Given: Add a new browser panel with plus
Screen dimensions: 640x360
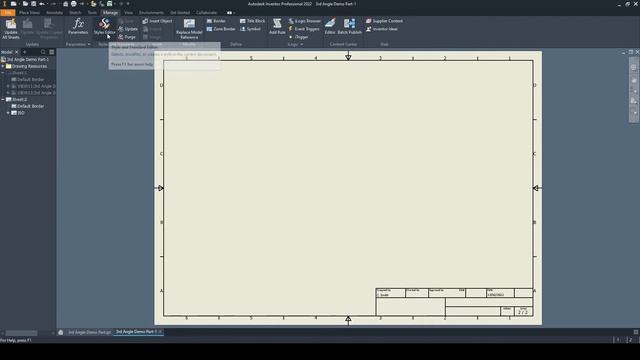Looking at the screenshot, I should coord(24,52).
